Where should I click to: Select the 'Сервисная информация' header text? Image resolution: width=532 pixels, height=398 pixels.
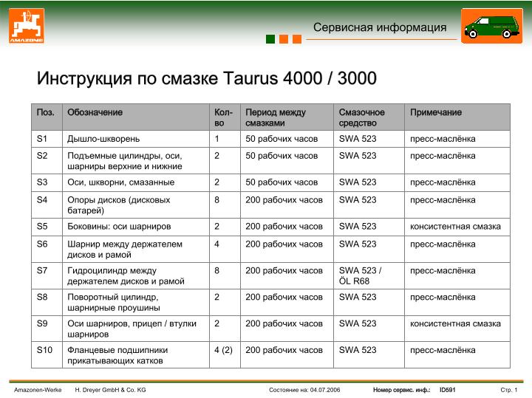(380, 27)
